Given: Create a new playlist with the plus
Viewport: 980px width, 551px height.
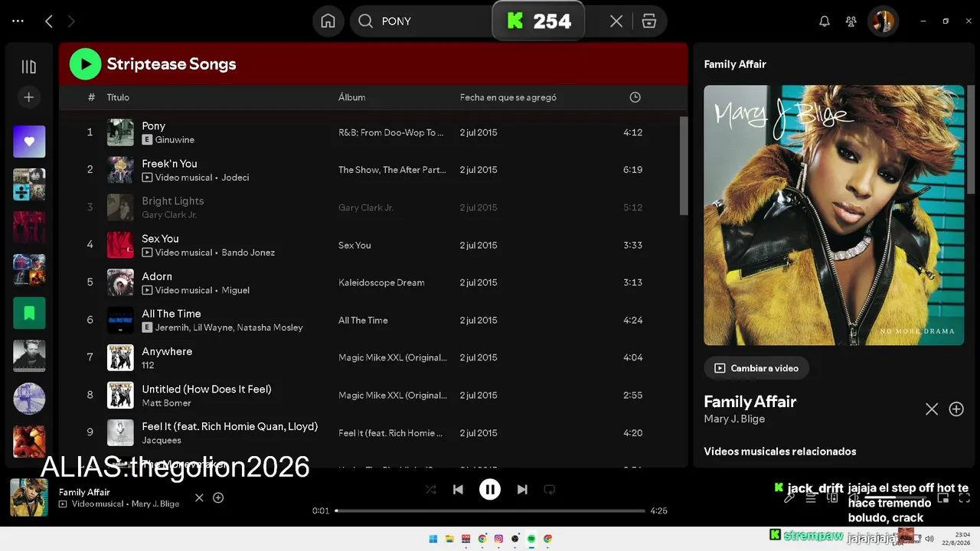Looking at the screenshot, I should (x=29, y=97).
